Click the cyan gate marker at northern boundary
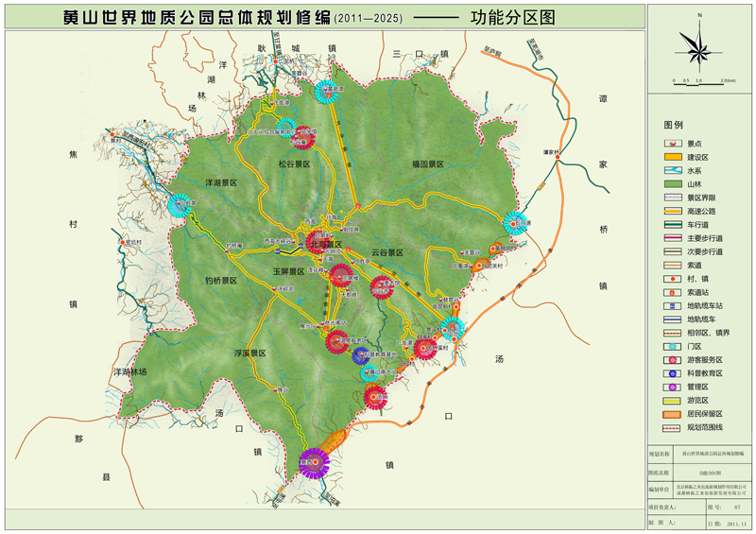Image resolution: width=756 pixels, height=534 pixels. pos(327,91)
